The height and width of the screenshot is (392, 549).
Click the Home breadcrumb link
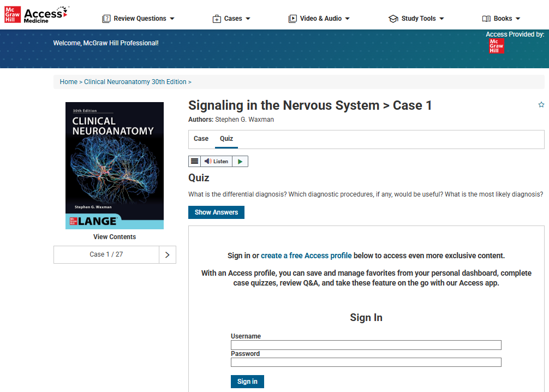(x=69, y=82)
